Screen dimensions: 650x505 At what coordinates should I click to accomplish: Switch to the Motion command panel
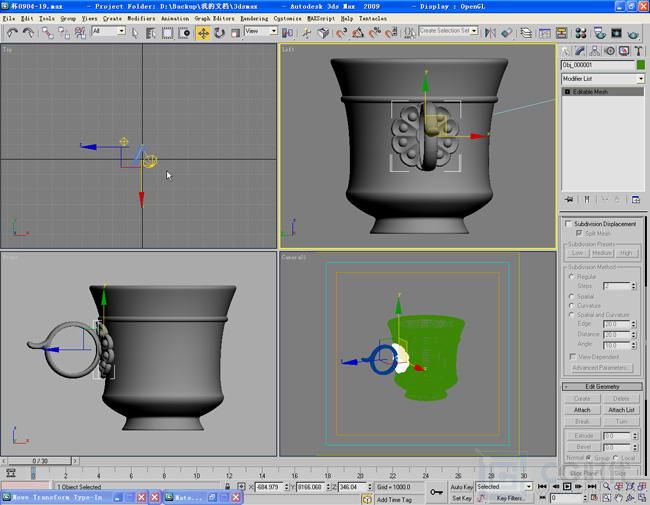click(x=609, y=51)
